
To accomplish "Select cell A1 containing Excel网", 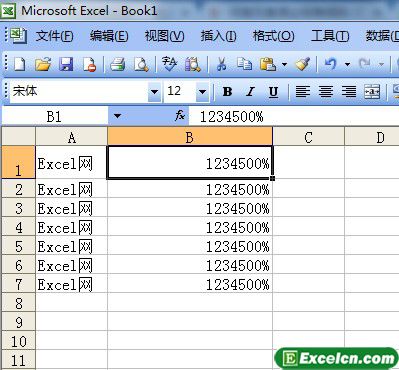I will (x=72, y=162).
